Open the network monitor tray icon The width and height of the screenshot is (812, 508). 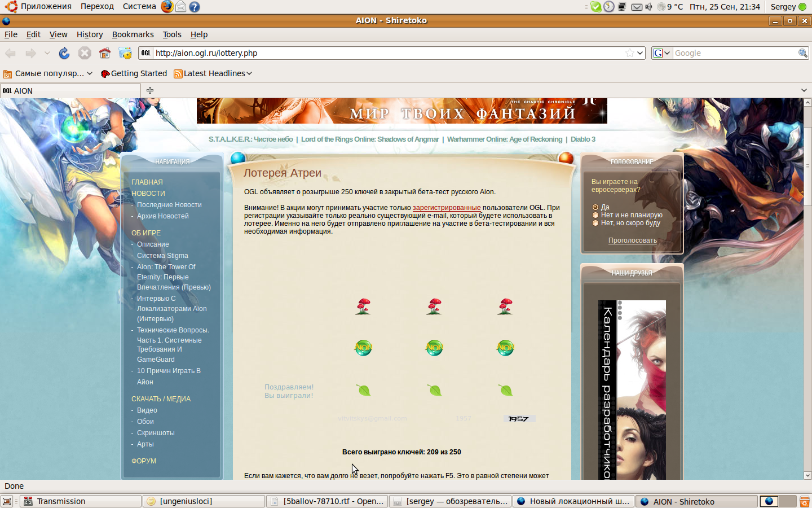pos(622,7)
